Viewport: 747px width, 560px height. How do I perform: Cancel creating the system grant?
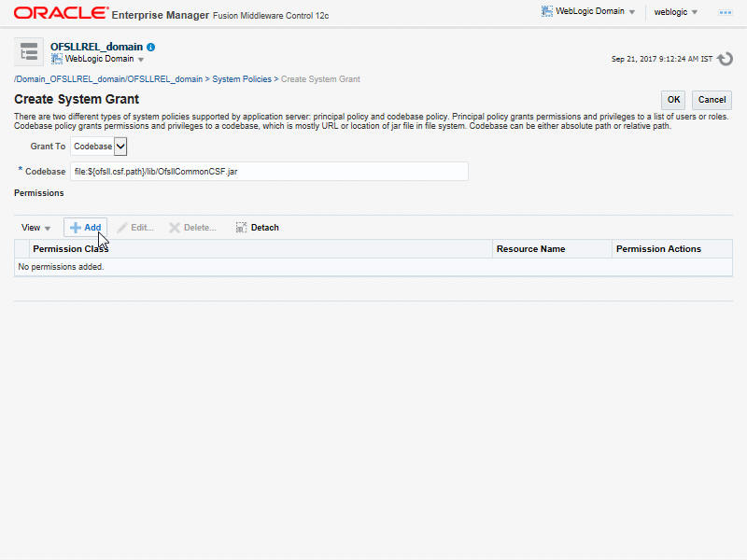tap(712, 100)
